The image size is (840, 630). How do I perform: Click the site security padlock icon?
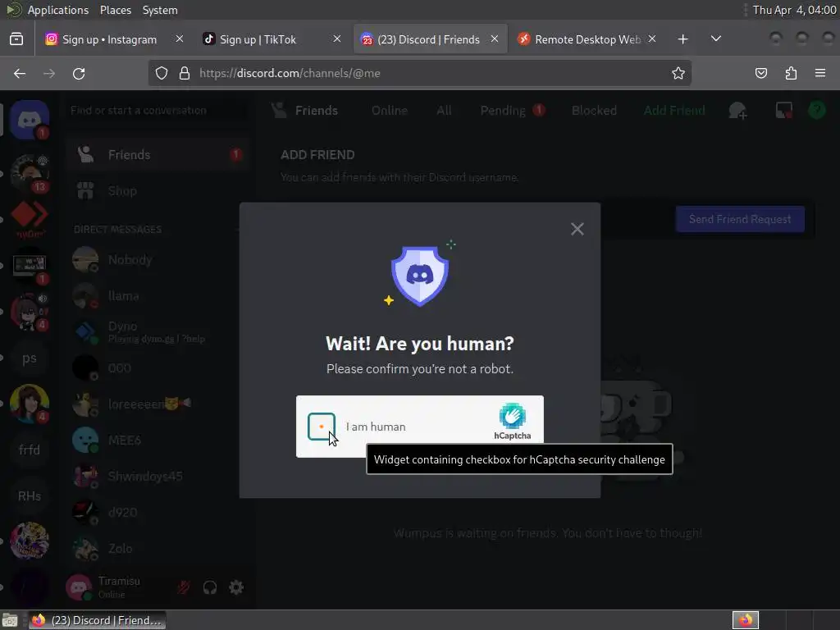tap(185, 73)
